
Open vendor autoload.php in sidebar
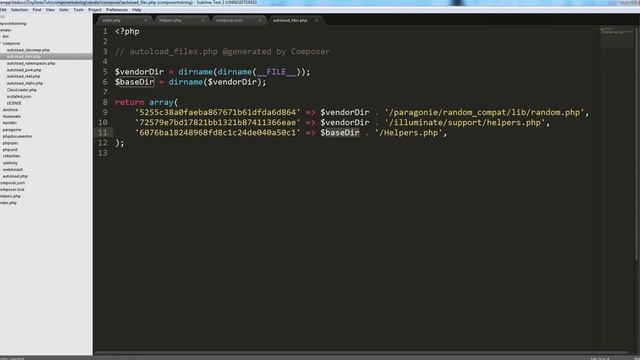click(15, 176)
